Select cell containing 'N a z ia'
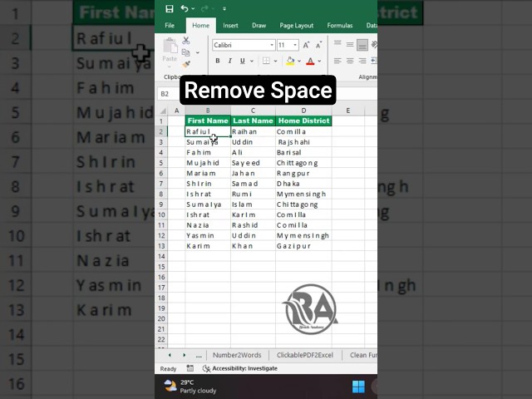532x399 pixels. pos(208,225)
